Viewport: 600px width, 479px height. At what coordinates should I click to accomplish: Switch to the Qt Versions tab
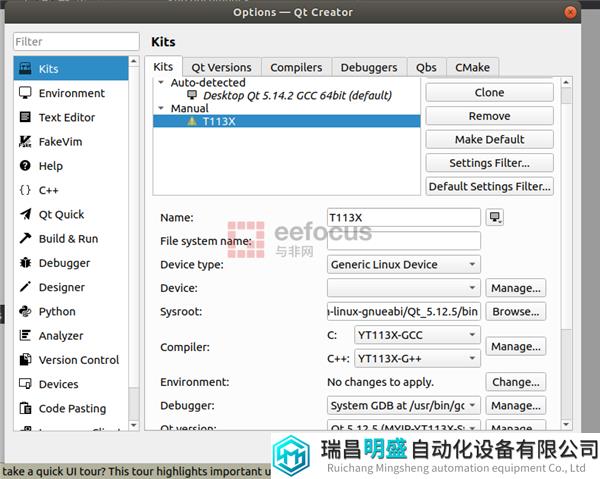click(222, 68)
